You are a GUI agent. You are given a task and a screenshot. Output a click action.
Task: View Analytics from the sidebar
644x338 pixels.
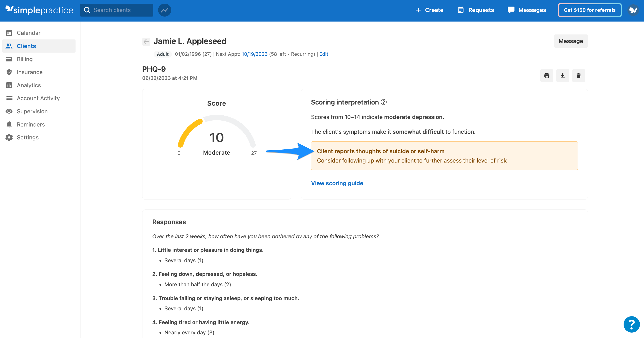pyautogui.click(x=29, y=85)
